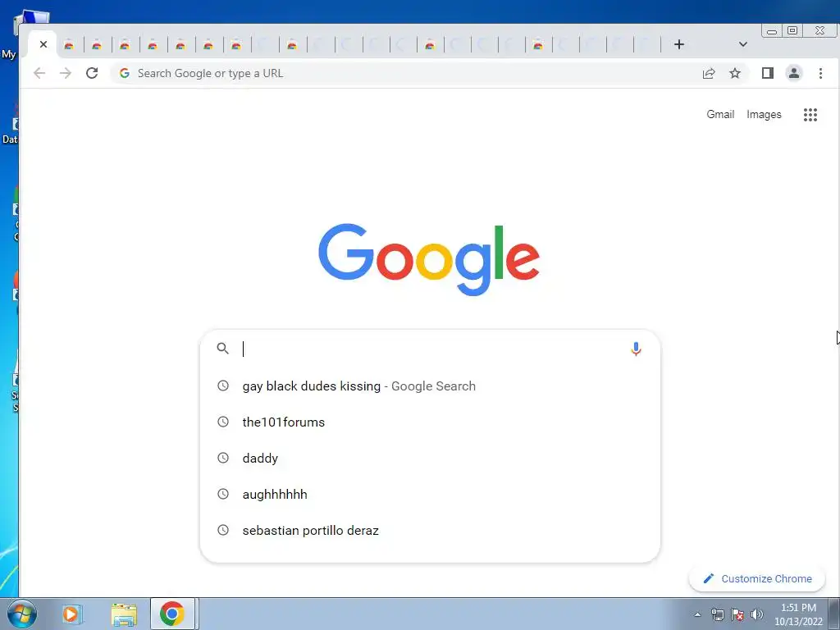Open the Google apps grid

tap(810, 115)
